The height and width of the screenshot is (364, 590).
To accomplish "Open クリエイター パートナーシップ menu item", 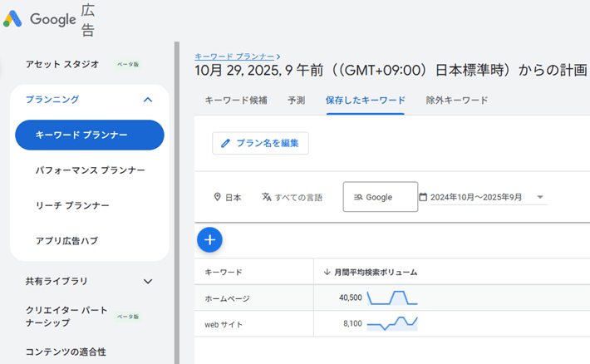I will point(66,316).
